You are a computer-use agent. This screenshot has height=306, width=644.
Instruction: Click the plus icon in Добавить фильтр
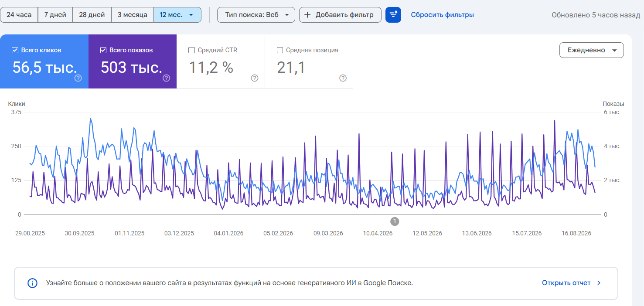(x=307, y=15)
